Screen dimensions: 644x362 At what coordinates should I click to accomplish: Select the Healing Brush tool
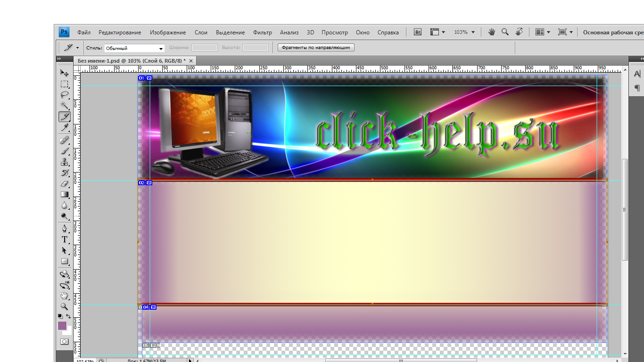(64, 140)
